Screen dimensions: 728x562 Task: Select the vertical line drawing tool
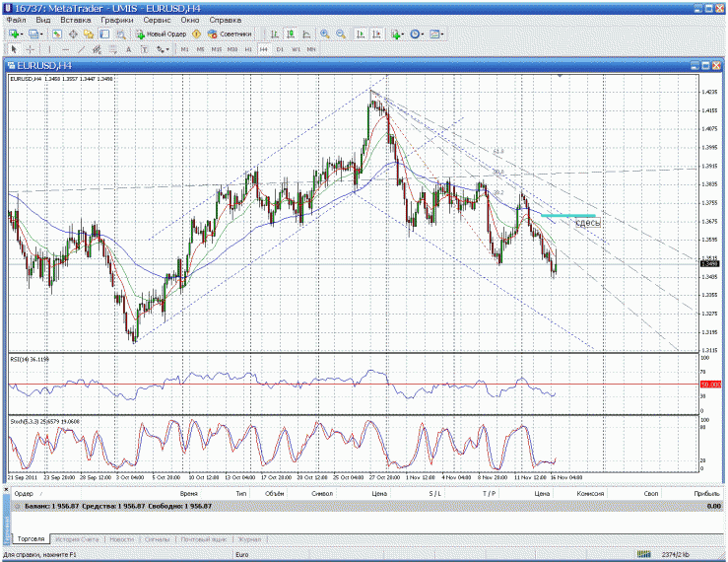(49, 48)
